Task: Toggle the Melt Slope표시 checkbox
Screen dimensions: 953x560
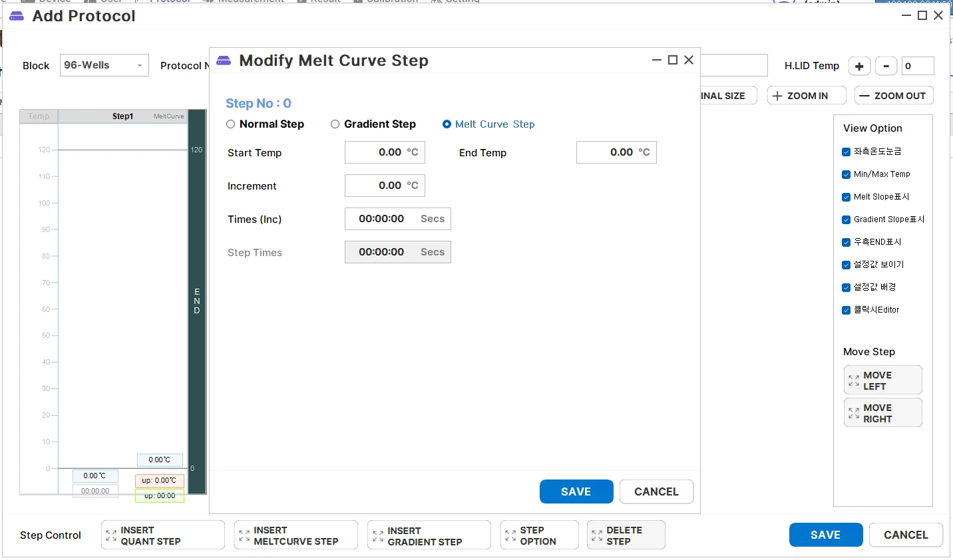Action: pos(847,198)
